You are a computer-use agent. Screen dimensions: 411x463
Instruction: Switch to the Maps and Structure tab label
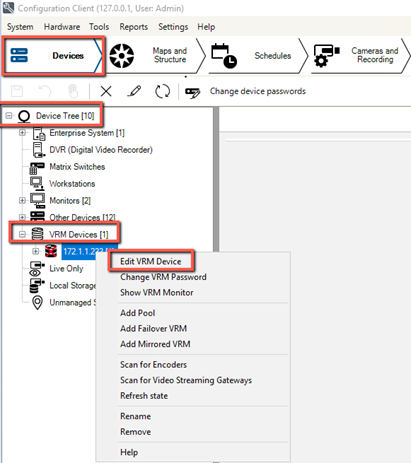170,55
